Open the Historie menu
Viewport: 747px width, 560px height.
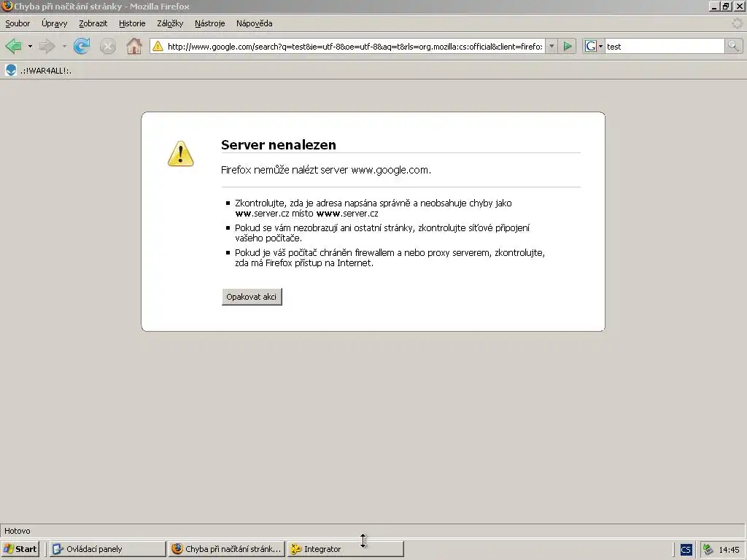pyautogui.click(x=132, y=23)
